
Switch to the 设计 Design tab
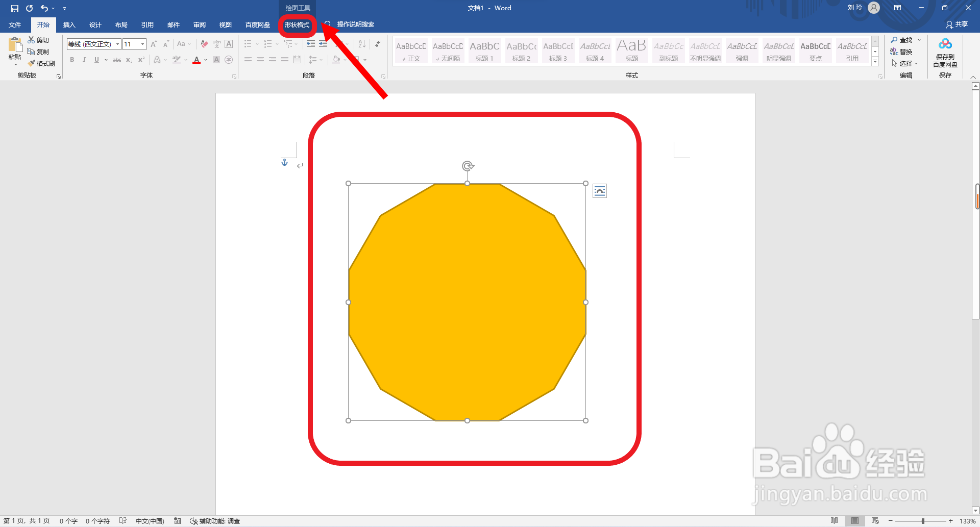coord(95,24)
